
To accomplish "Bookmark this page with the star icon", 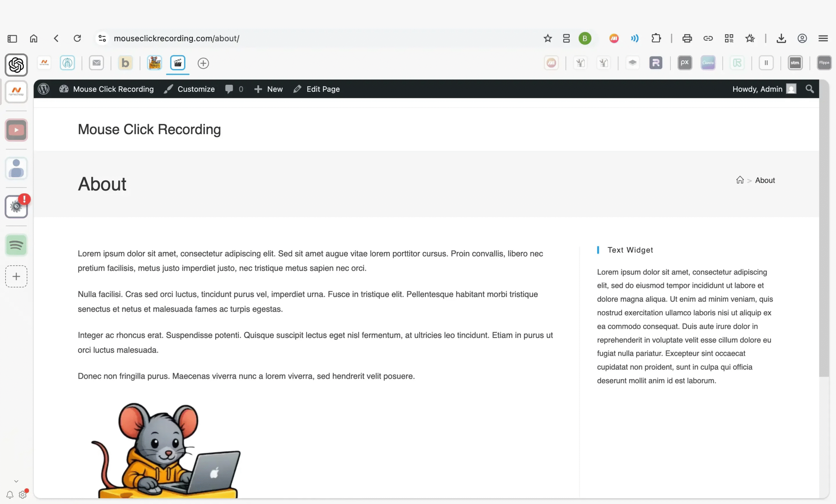I will click(x=547, y=38).
